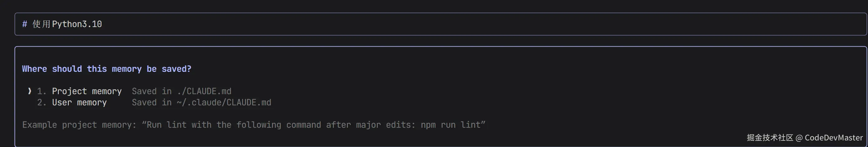Select the User memory option
Image resolution: width=868 pixels, height=147 pixels.
click(79, 103)
